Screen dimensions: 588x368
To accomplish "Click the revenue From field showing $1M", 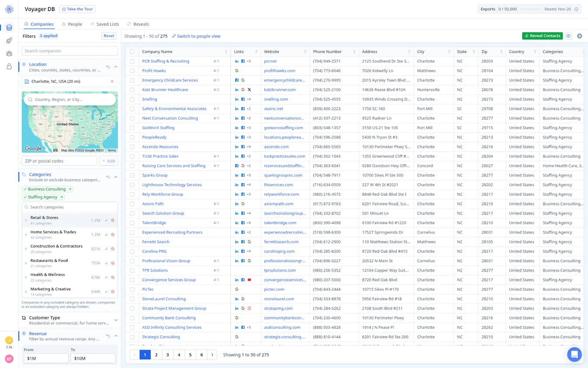I will tap(46, 358).
